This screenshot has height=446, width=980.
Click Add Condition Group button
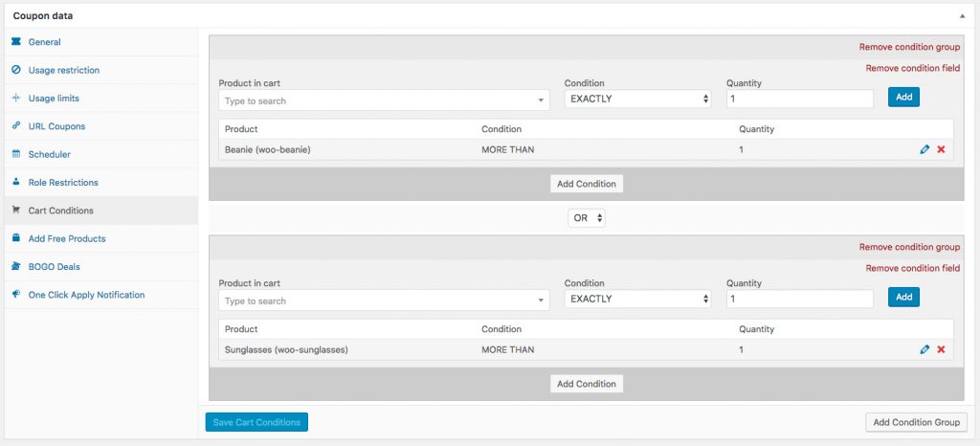916,422
